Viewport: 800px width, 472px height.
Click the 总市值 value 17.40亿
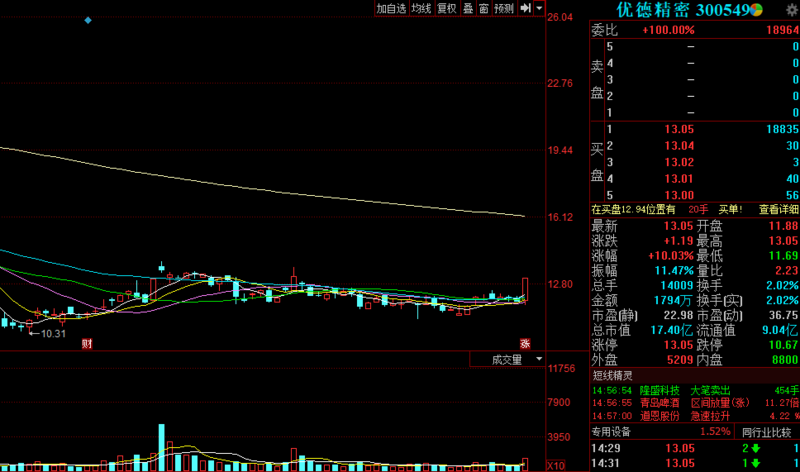click(x=672, y=330)
